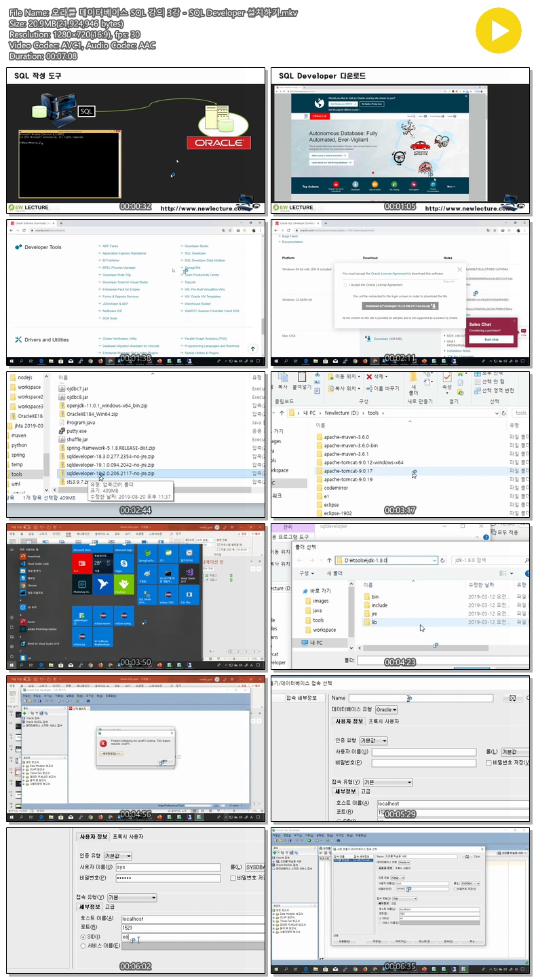Click the red Oracle logo
This screenshot has height=980, width=536.
tap(215, 143)
